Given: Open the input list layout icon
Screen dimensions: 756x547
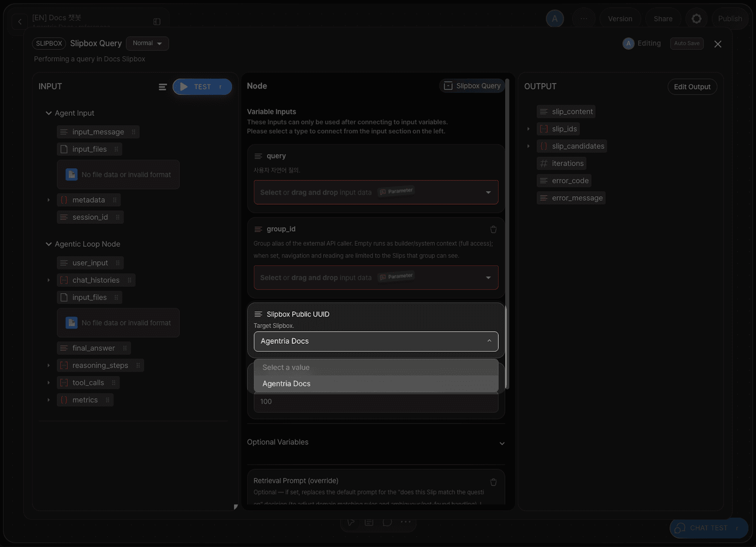Looking at the screenshot, I should tap(163, 87).
